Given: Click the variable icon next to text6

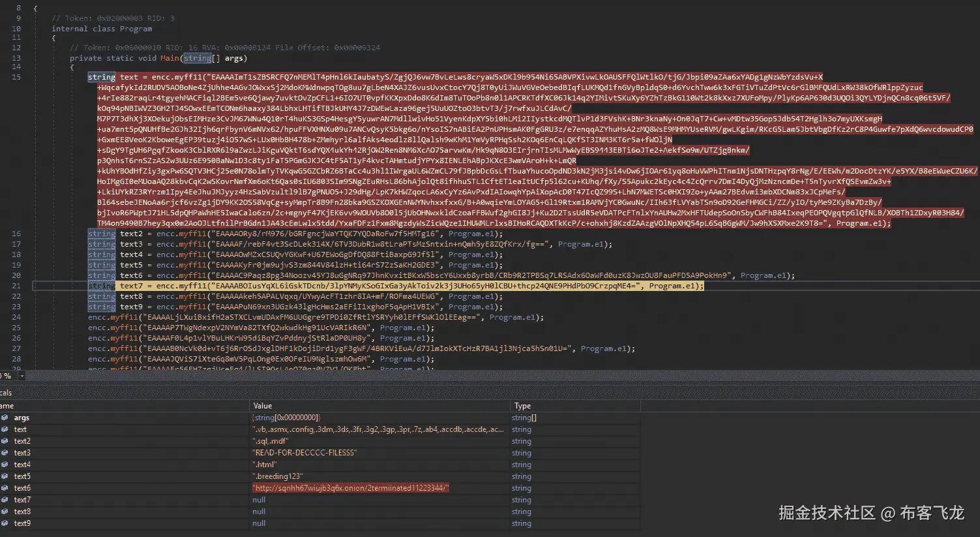Looking at the screenshot, I should [5, 488].
